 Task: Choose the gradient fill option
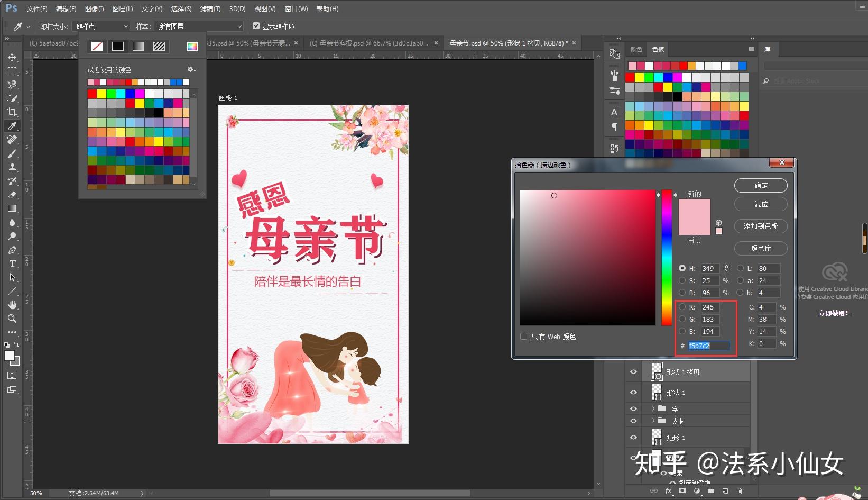(x=138, y=47)
